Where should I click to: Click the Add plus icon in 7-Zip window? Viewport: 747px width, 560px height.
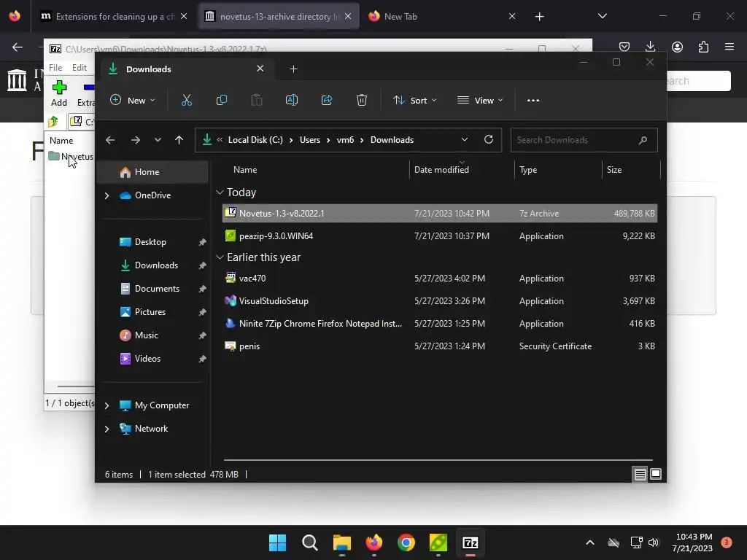click(x=59, y=87)
